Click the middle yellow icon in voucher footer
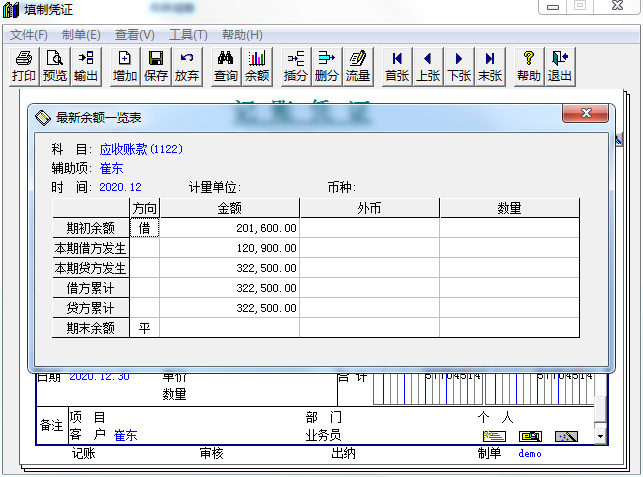This screenshot has height=477, width=643. coord(530,436)
